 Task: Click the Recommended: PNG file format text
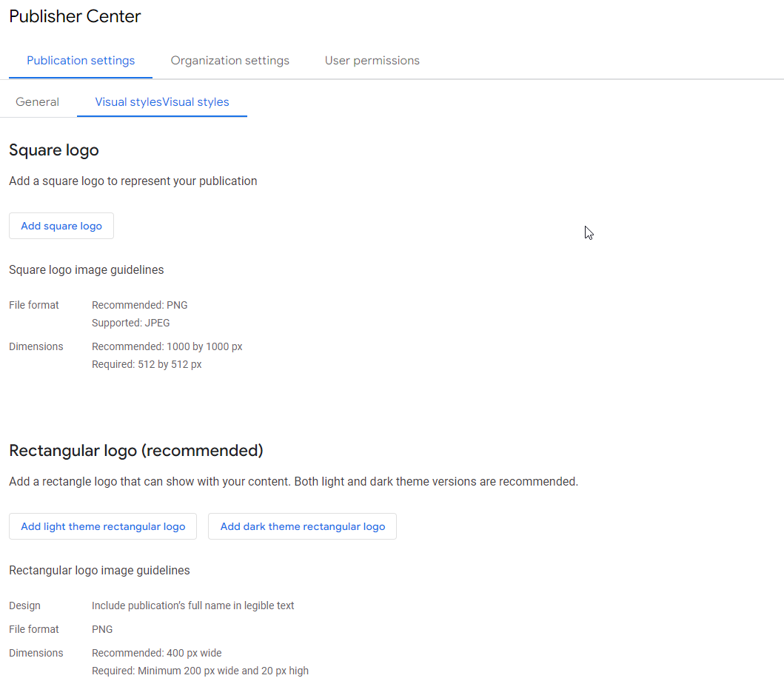139,305
